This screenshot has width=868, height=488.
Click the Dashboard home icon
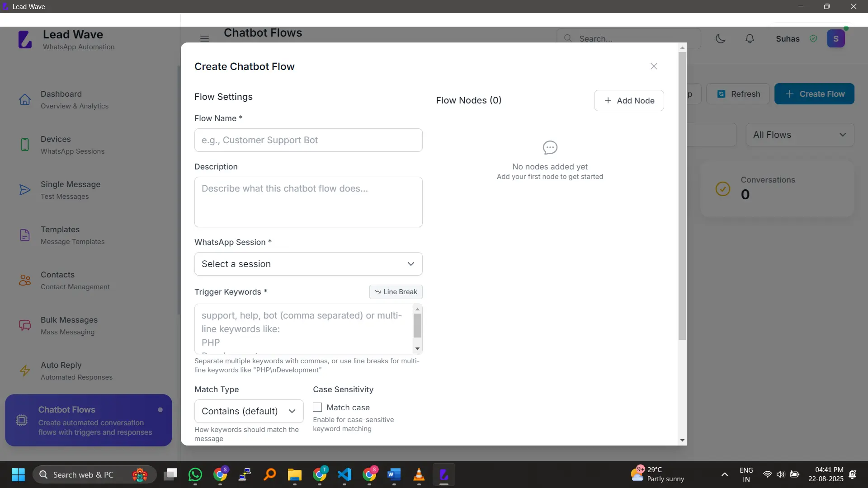tap(25, 99)
